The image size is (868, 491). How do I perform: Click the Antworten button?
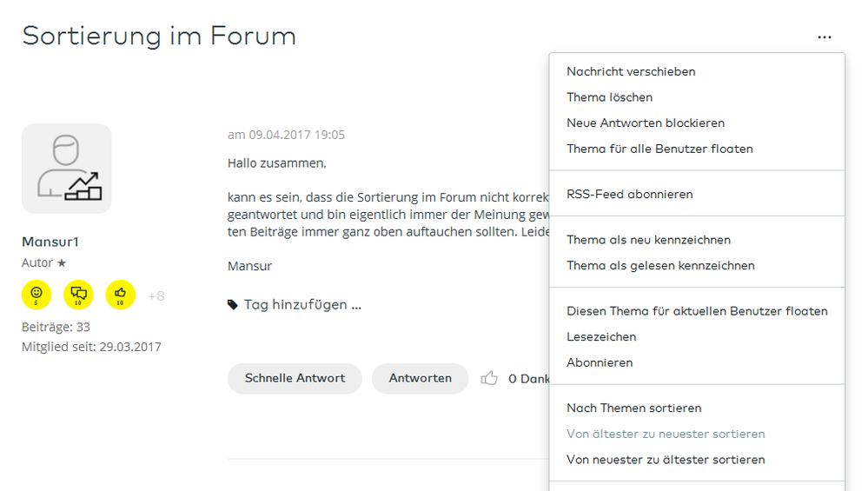coord(421,379)
